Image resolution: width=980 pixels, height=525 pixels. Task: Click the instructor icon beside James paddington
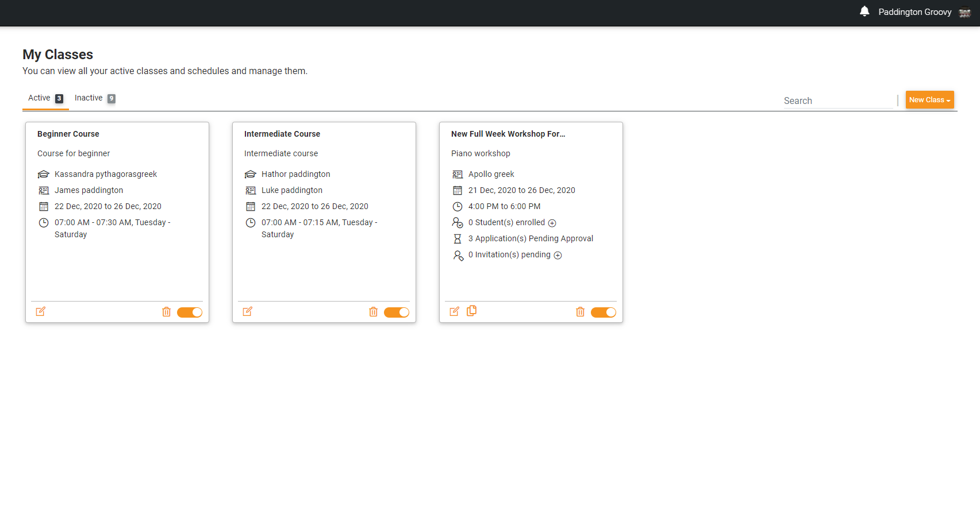(x=44, y=190)
